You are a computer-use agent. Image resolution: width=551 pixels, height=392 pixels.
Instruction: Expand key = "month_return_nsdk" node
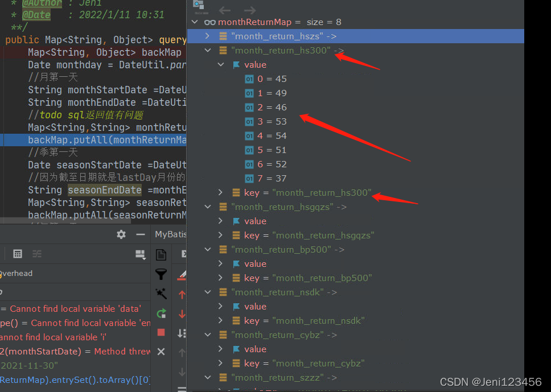[220, 320]
